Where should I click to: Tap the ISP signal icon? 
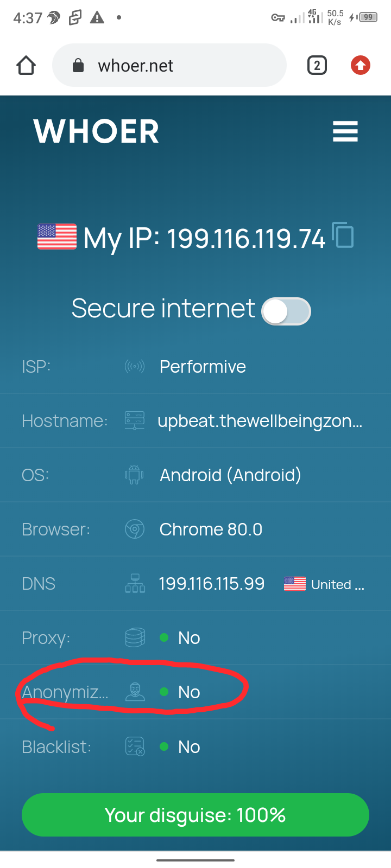click(135, 367)
